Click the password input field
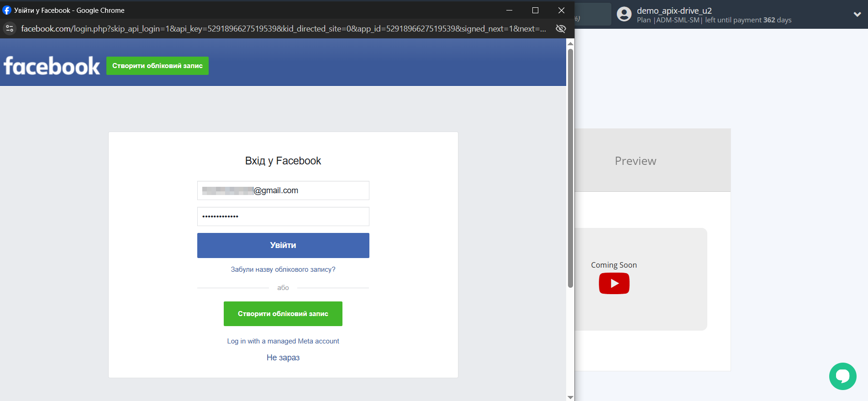The height and width of the screenshot is (401, 868). point(283,216)
